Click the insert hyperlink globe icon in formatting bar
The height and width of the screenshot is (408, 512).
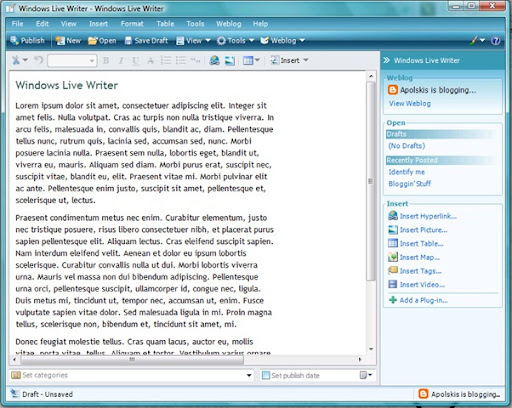tap(214, 60)
